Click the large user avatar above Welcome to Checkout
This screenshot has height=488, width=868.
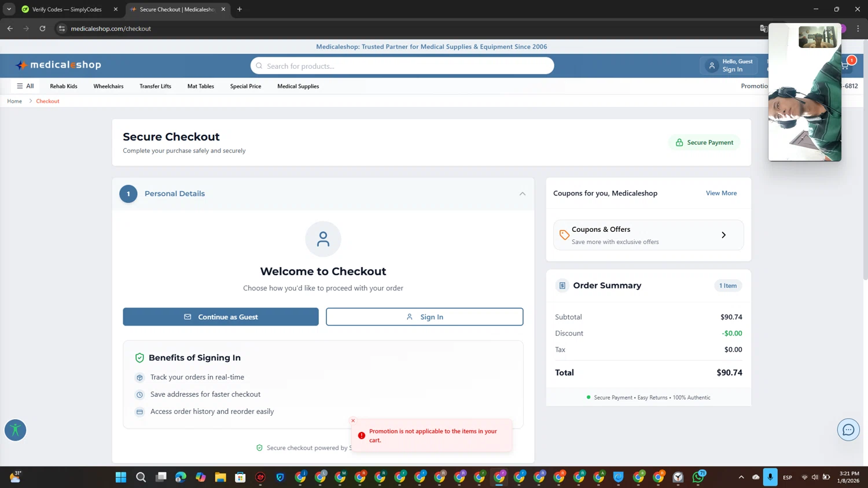pyautogui.click(x=323, y=239)
